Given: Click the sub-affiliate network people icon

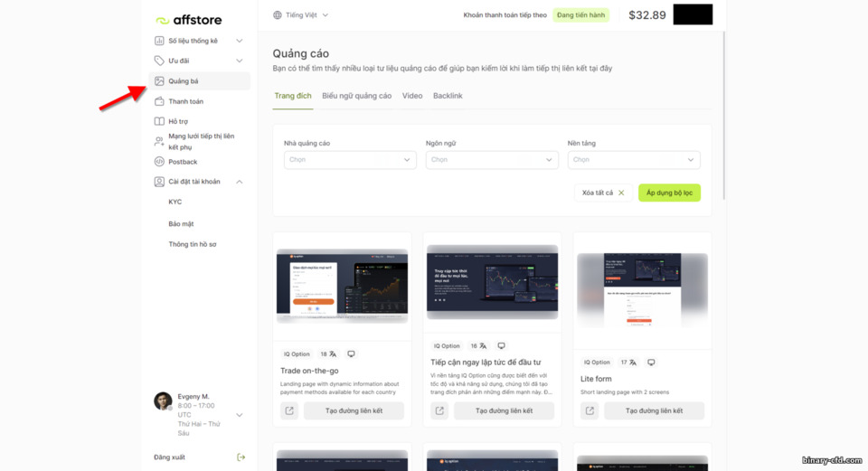Looking at the screenshot, I should coord(159,141).
